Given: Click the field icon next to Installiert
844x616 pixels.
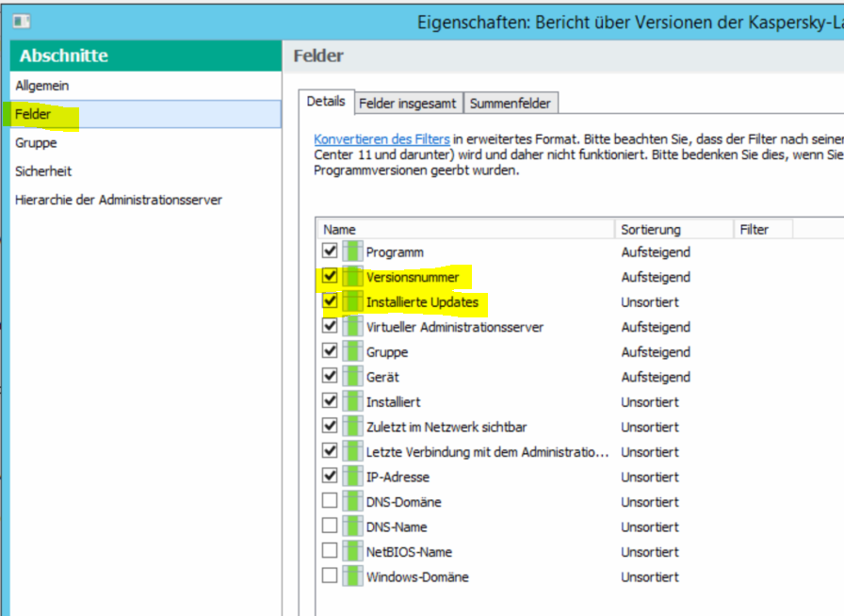Looking at the screenshot, I should click(352, 401).
